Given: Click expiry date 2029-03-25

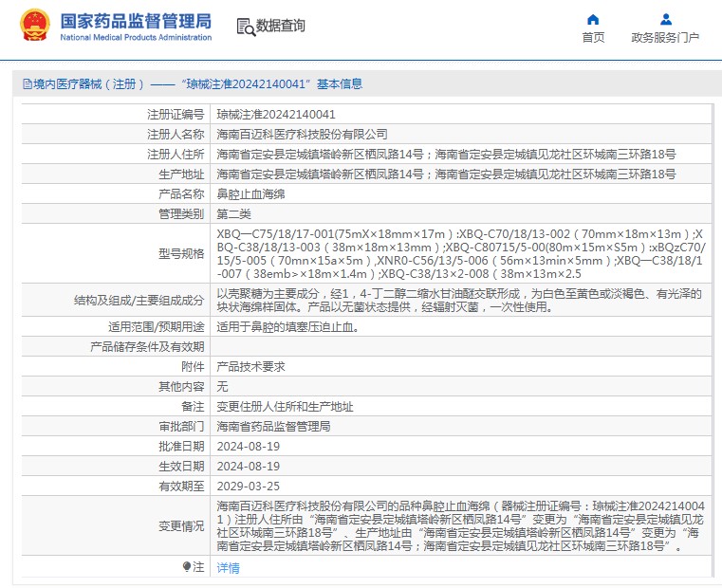Looking at the screenshot, I should point(249,486).
